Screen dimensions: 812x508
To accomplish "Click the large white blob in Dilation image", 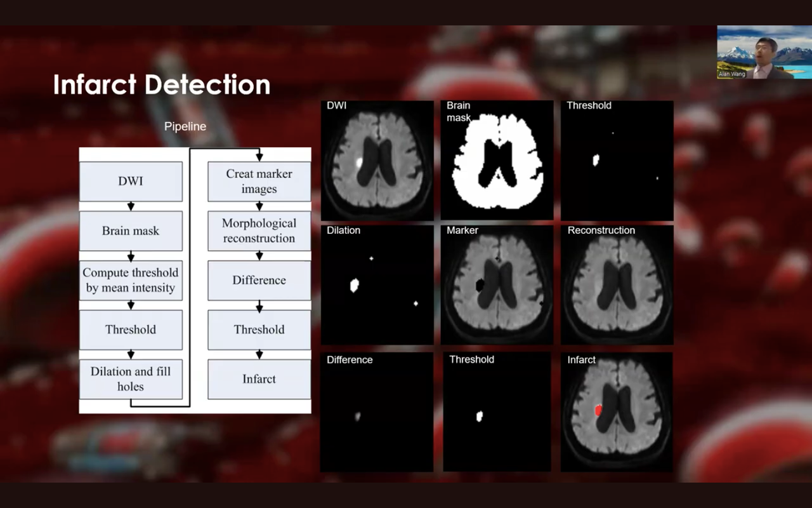I will [355, 285].
